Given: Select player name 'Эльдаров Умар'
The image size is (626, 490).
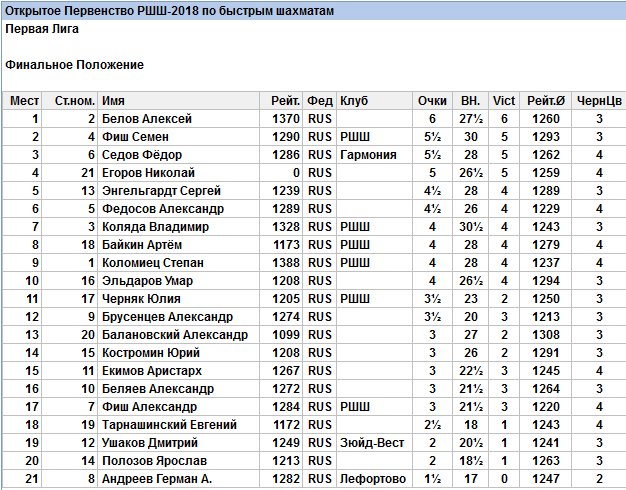Looking at the screenshot, I should (x=147, y=281).
